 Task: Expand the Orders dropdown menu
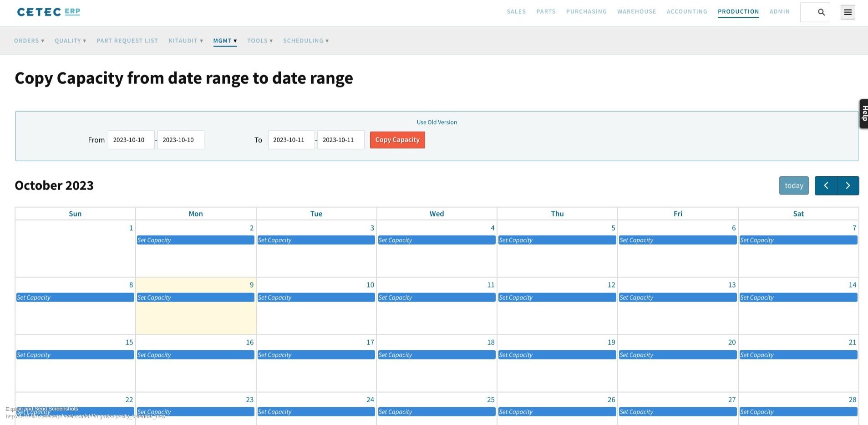pyautogui.click(x=29, y=41)
